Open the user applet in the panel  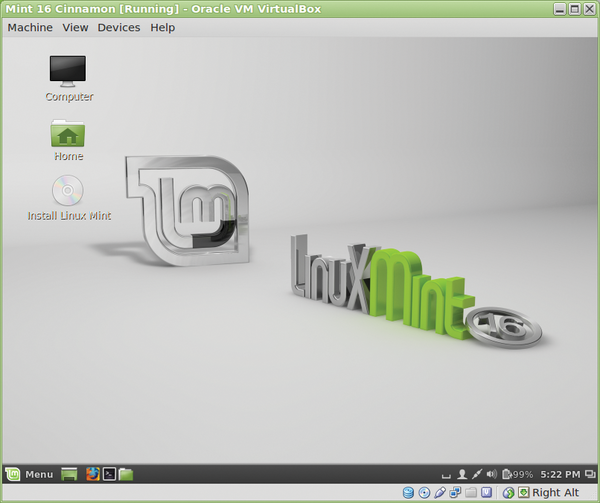462,474
